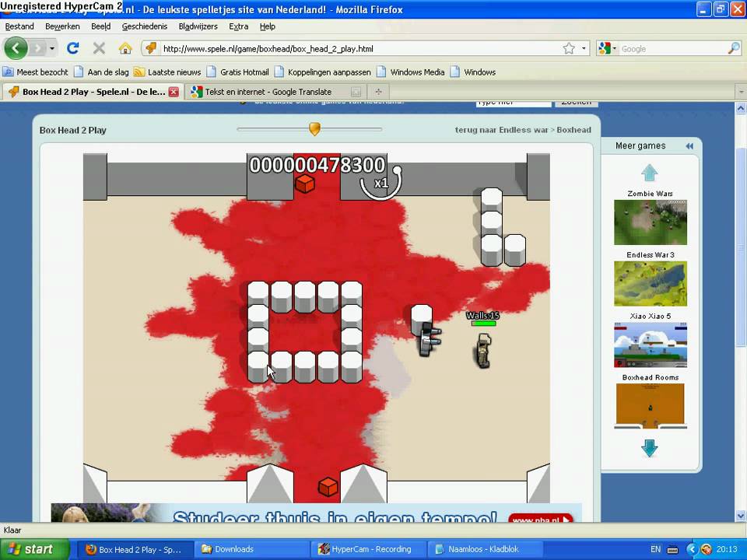Click the forward navigation arrow
The width and height of the screenshot is (747, 560).
38,48
